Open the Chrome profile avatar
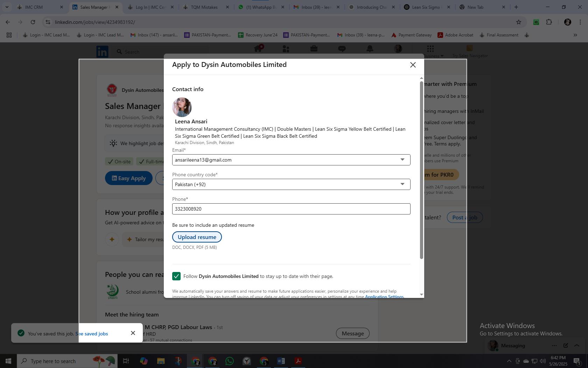The image size is (588, 368). (x=567, y=22)
